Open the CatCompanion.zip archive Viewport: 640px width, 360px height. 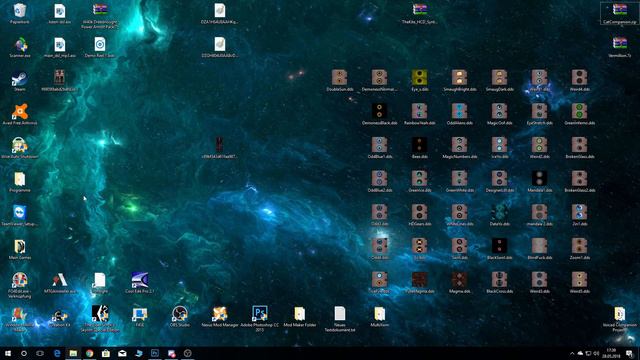tap(620, 13)
